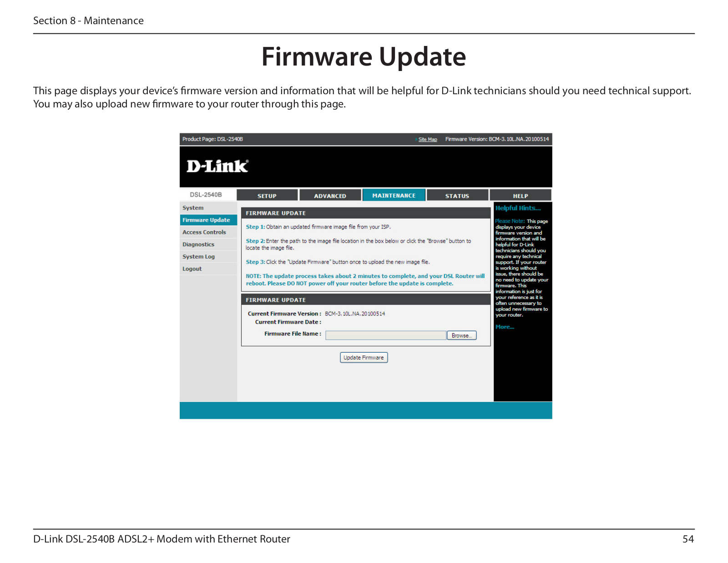Open System Log in the sidebar

pyautogui.click(x=208, y=257)
